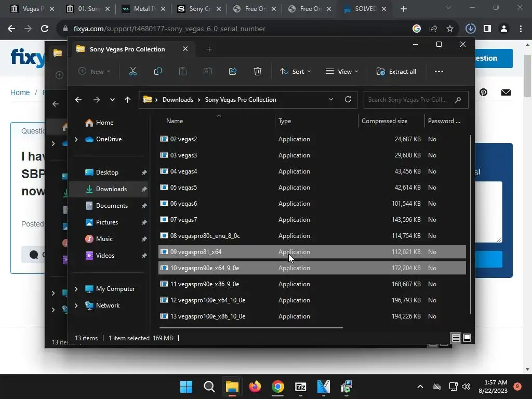Screen dimensions: 532x399
Task: Open Chrome side panel icon
Action: [x=487, y=29]
